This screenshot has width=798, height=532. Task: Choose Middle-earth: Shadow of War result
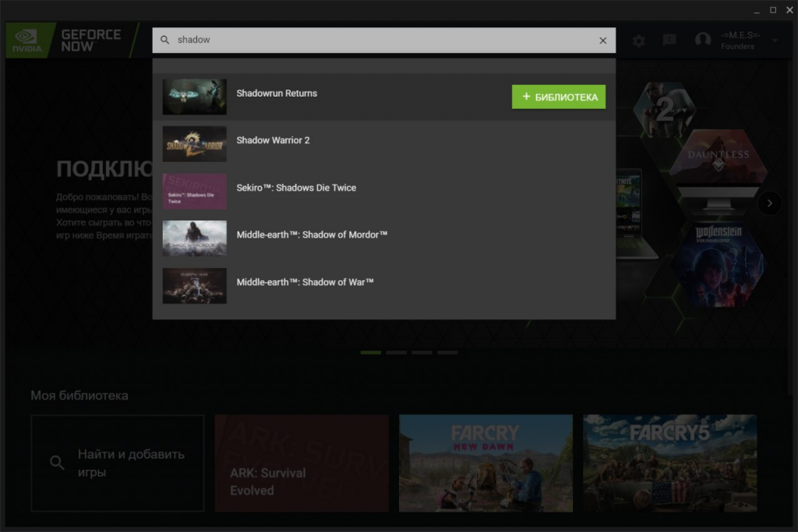tap(305, 282)
